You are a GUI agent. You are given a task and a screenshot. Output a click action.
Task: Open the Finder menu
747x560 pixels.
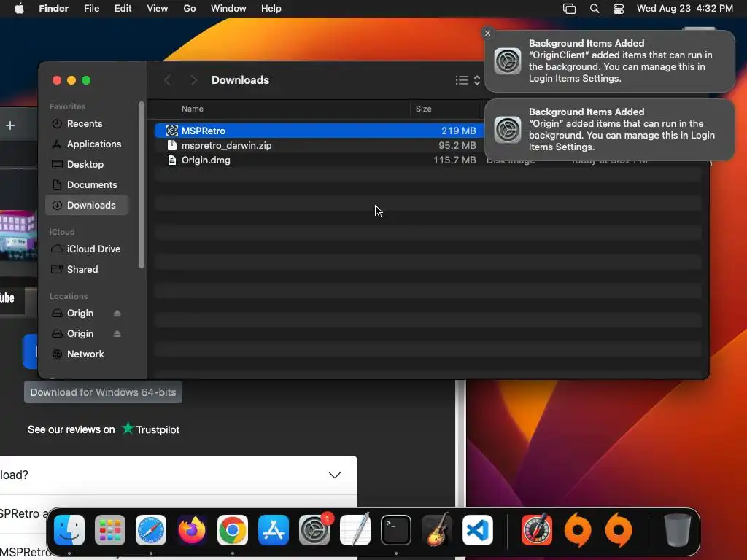tap(54, 9)
